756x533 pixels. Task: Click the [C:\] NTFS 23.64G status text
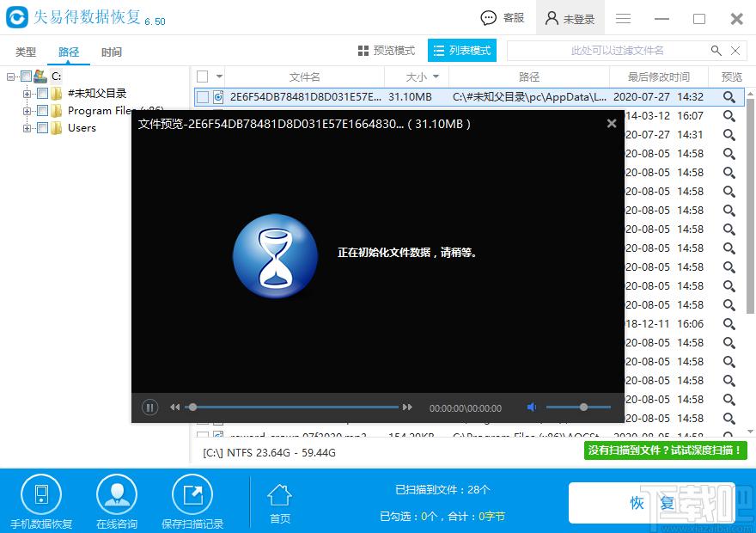[x=269, y=452]
